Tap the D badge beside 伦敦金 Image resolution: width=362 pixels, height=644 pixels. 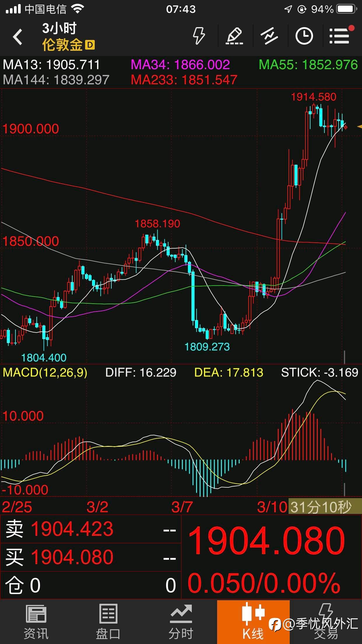[90, 45]
